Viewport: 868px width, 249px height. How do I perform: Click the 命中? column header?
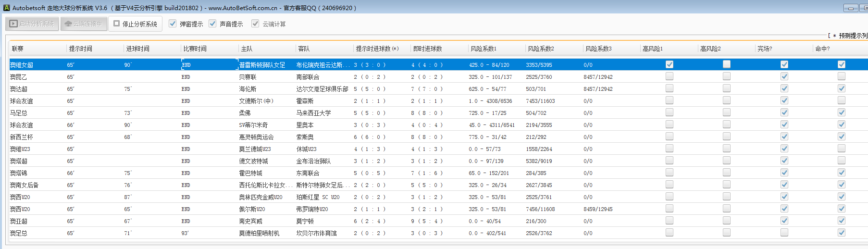click(822, 49)
